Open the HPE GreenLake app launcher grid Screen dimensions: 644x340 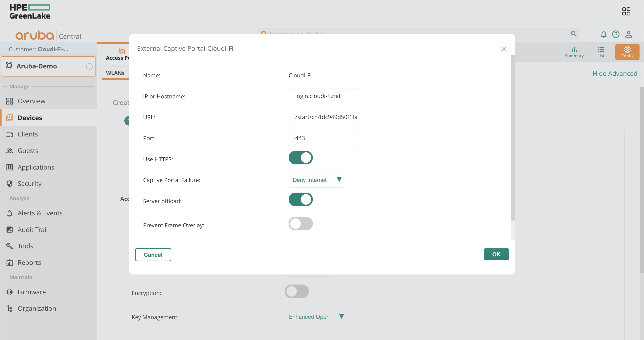tap(626, 11)
